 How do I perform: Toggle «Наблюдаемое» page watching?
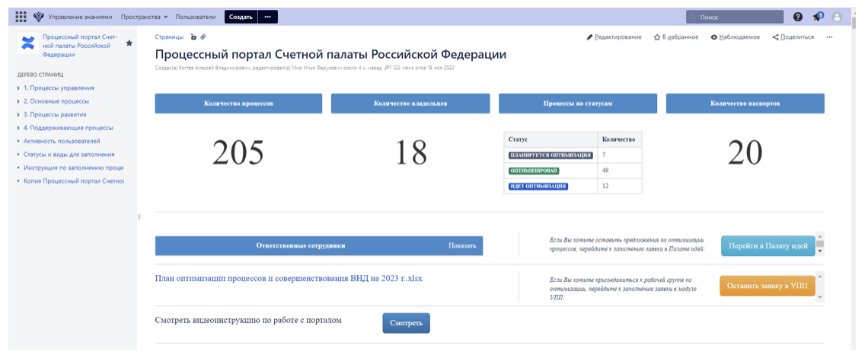[x=736, y=37]
